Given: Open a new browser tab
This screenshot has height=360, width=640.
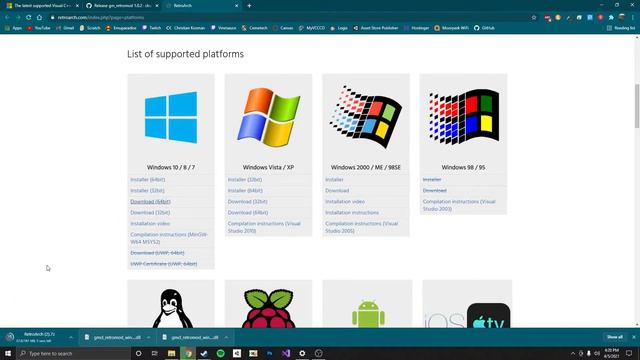Looking at the screenshot, I should [x=249, y=6].
